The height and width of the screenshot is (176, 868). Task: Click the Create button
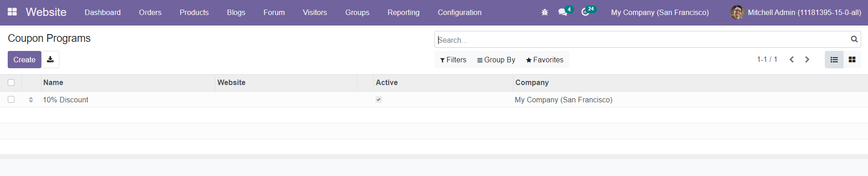(25, 60)
